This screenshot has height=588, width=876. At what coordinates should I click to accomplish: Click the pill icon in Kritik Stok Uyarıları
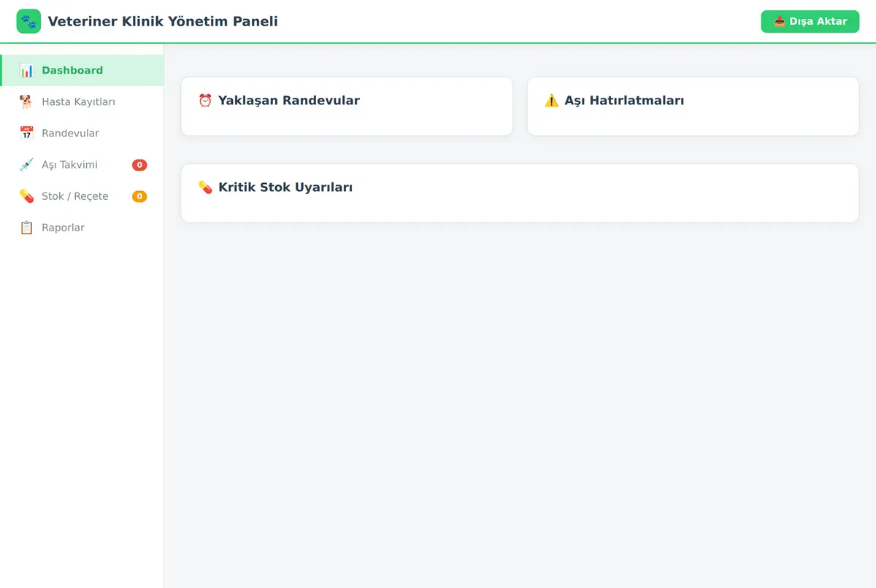(205, 187)
